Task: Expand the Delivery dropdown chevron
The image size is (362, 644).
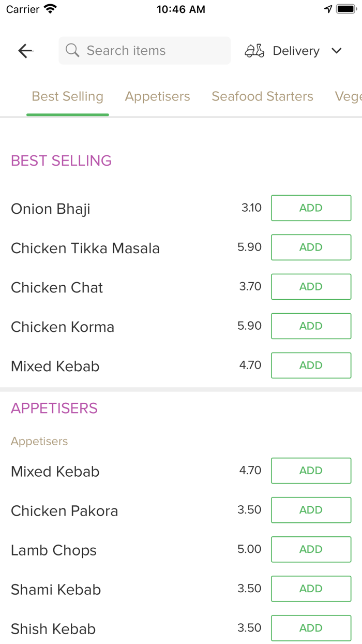Action: click(337, 51)
